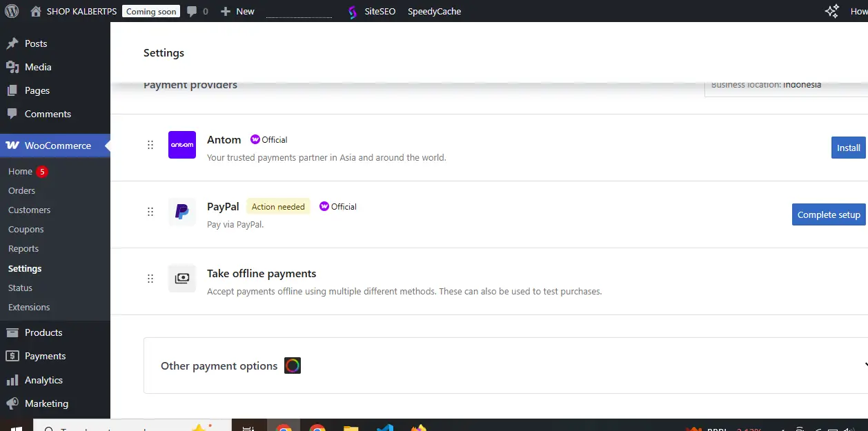Click Complete setup for PayPal
The image size is (868, 431).
828,214
